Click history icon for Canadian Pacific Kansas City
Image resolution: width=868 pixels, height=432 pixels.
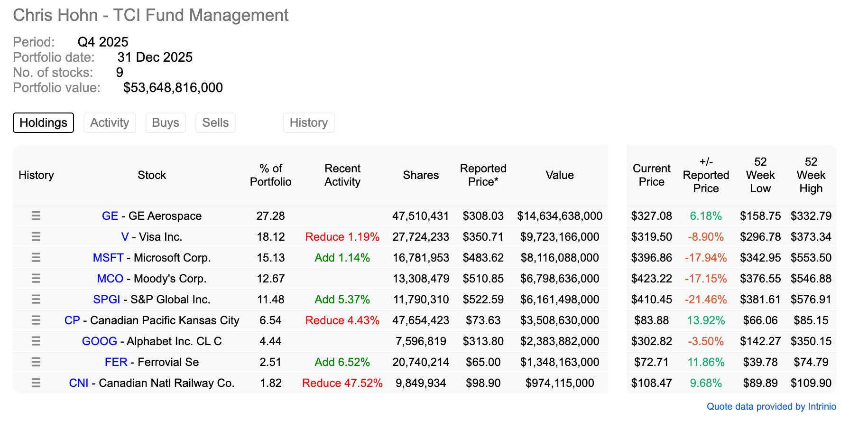click(36, 320)
